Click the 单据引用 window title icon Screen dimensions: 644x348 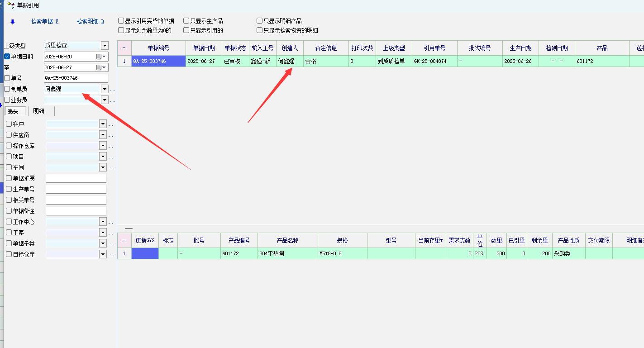(x=11, y=5)
